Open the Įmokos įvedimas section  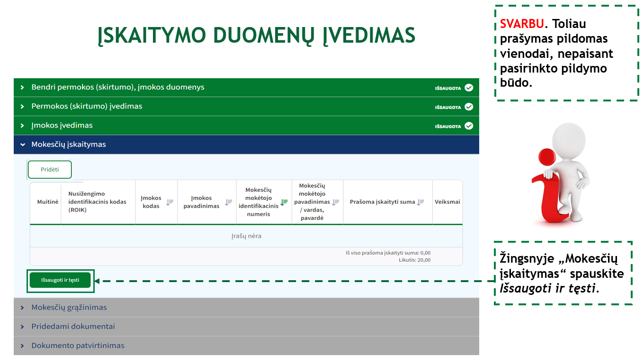(x=62, y=126)
